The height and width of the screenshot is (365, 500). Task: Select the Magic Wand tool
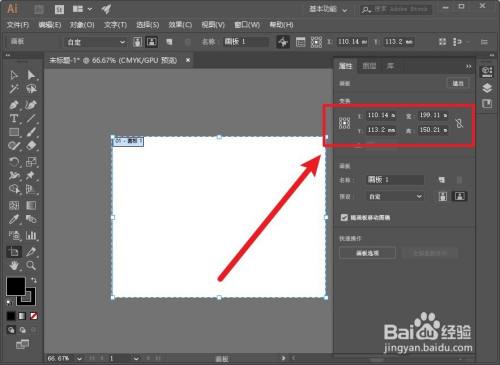point(14,89)
